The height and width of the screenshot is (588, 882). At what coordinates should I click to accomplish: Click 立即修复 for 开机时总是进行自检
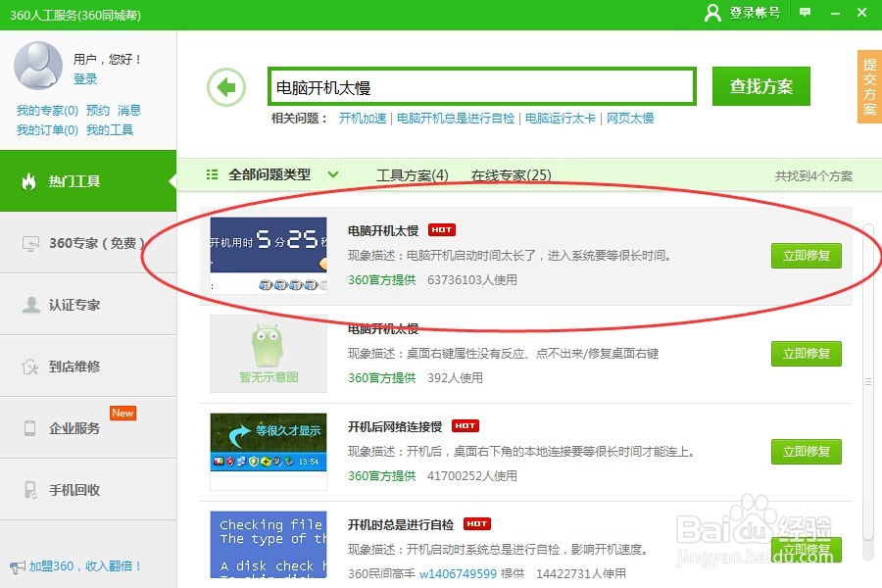click(807, 549)
